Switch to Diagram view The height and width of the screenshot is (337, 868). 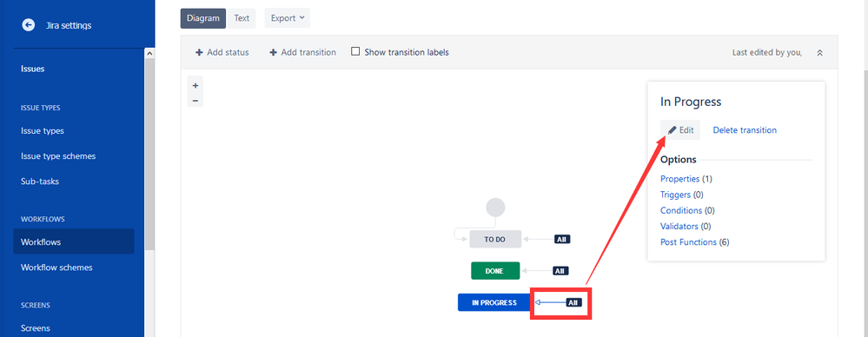(203, 18)
